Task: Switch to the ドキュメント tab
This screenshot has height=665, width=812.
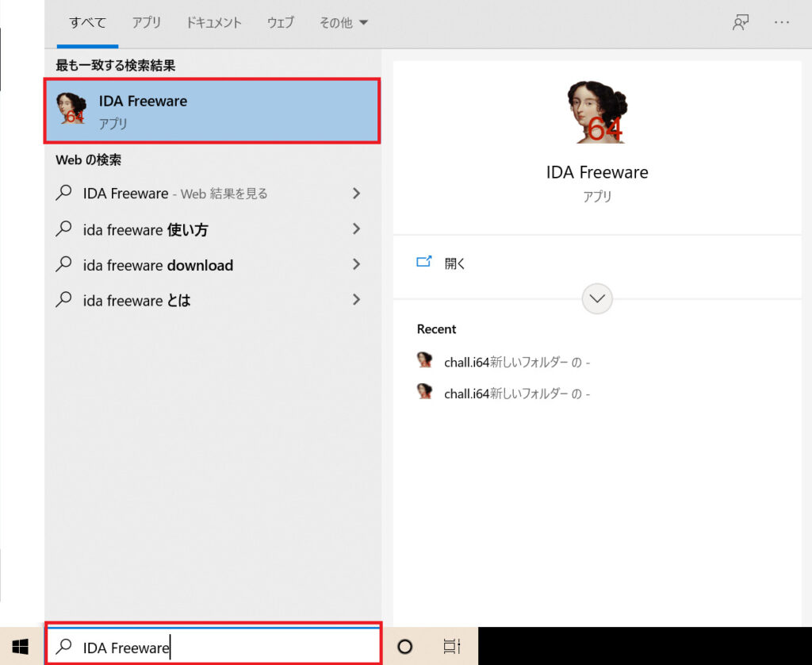Action: tap(213, 22)
